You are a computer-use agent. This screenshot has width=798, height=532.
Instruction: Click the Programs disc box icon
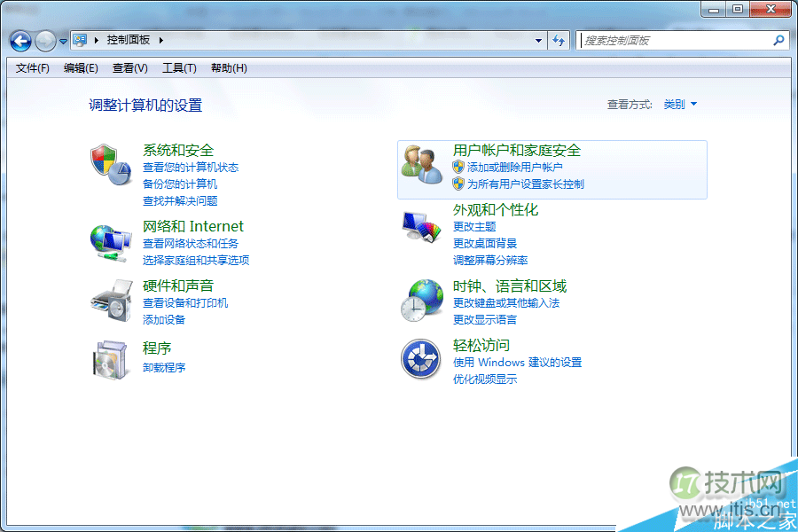click(x=110, y=358)
